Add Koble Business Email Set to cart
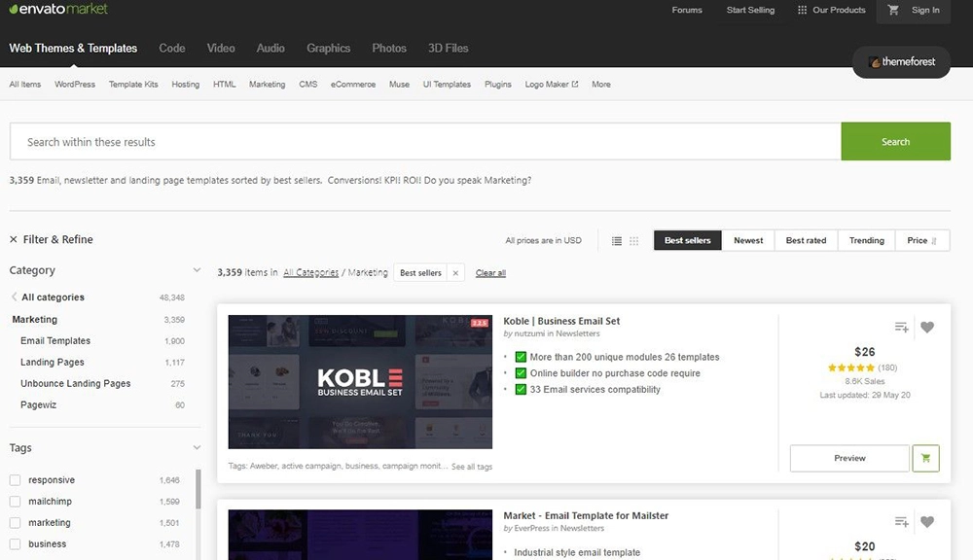973x560 pixels. (x=926, y=458)
